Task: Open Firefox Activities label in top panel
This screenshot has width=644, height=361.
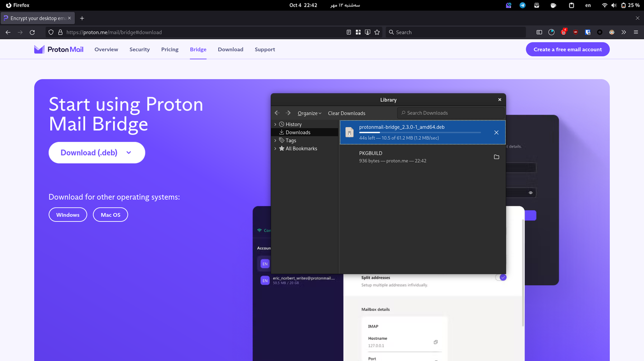Action: click(x=18, y=5)
